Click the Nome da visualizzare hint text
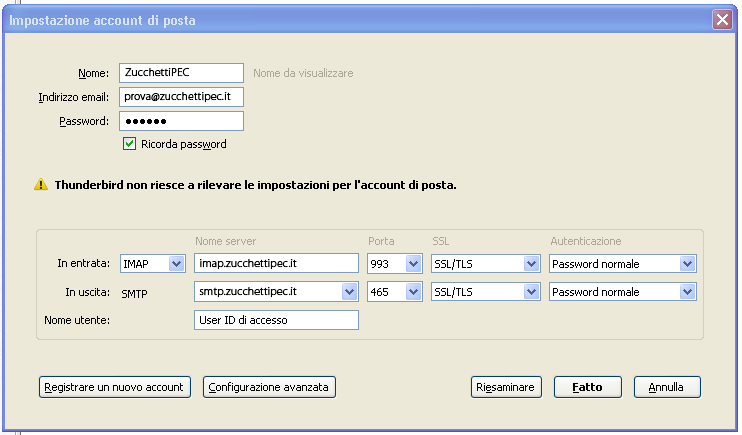The image size is (742, 435). (x=303, y=73)
